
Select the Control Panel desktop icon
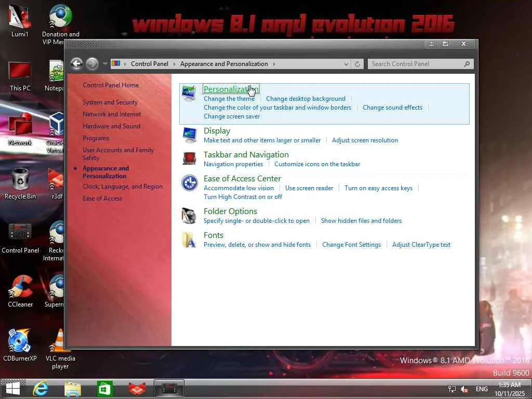click(20, 238)
